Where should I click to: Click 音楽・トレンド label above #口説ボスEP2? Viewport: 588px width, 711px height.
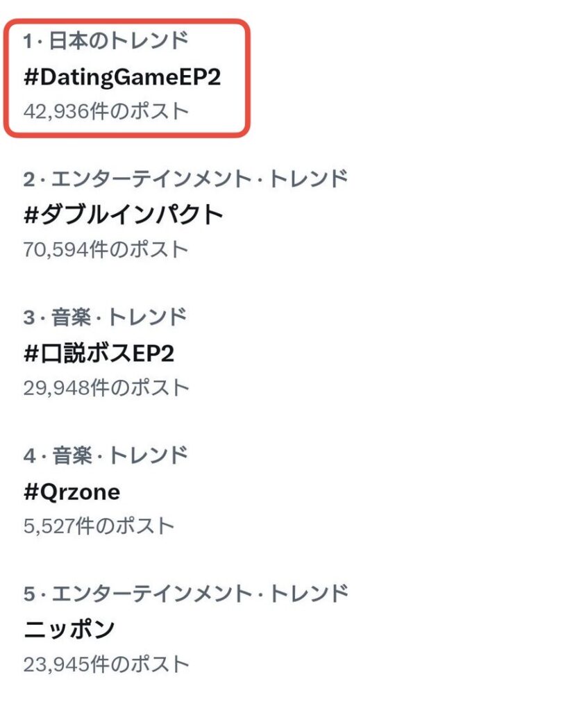[117, 317]
